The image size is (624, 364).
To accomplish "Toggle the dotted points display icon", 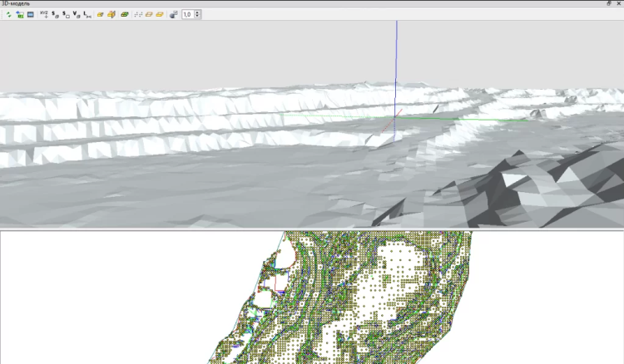I will tap(138, 14).
